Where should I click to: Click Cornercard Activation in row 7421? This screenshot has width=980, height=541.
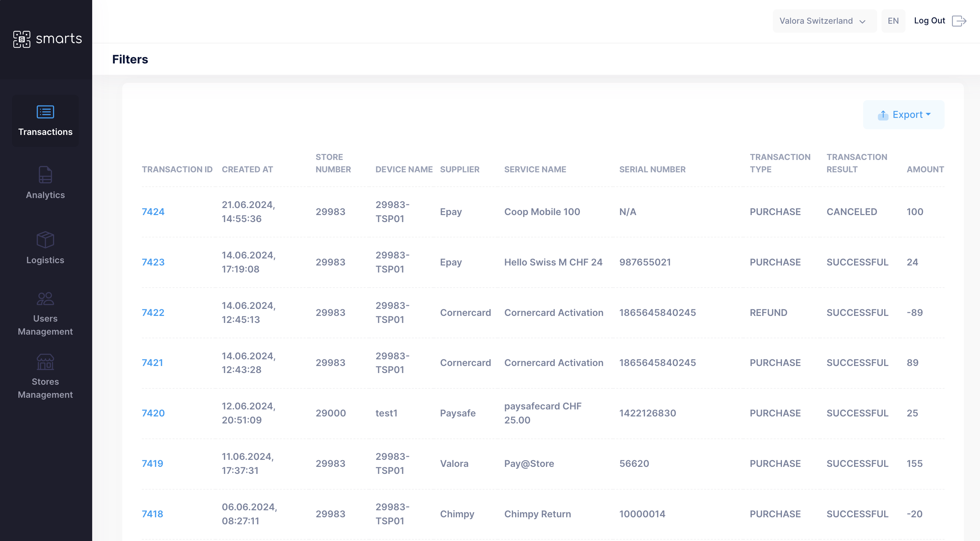tap(553, 363)
